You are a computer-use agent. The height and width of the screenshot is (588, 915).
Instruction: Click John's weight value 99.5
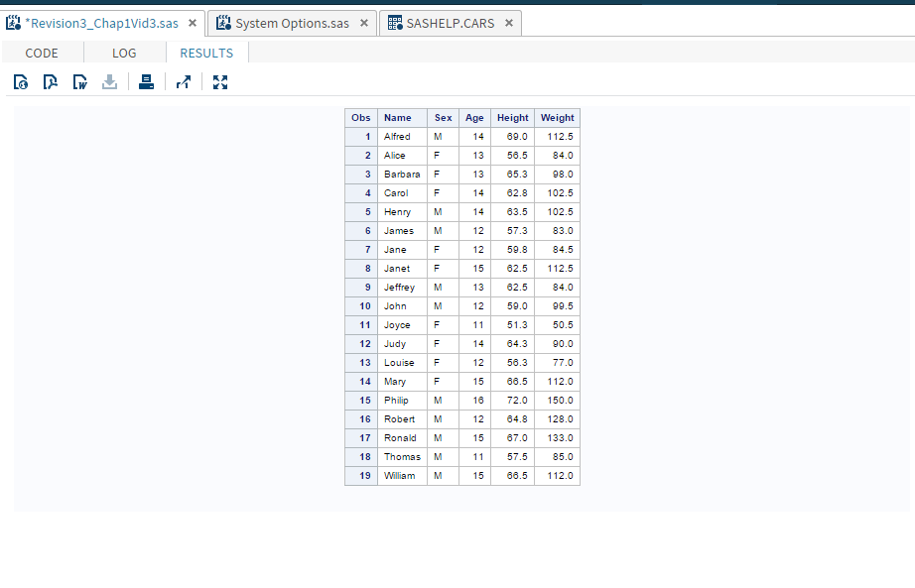click(x=558, y=306)
